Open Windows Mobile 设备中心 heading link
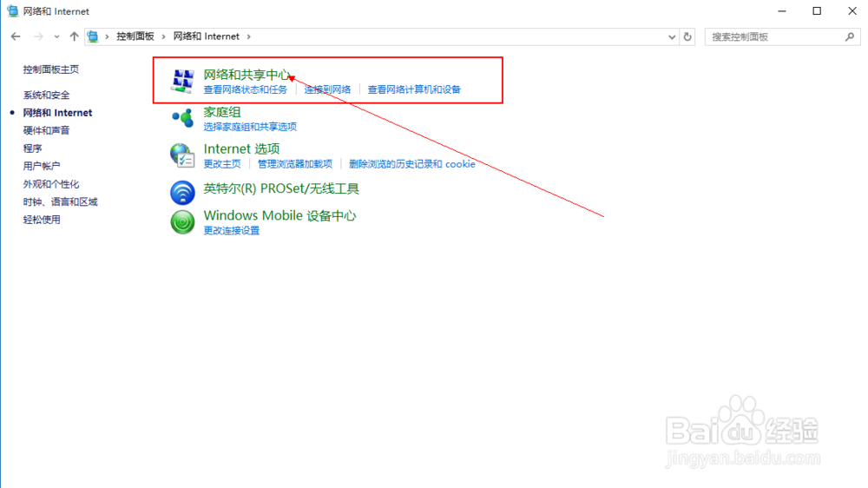Image resolution: width=868 pixels, height=488 pixels. point(279,215)
